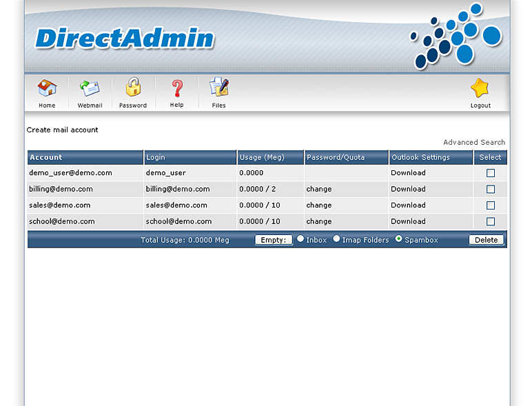
Task: Click the Empty: button
Action: tap(274, 240)
